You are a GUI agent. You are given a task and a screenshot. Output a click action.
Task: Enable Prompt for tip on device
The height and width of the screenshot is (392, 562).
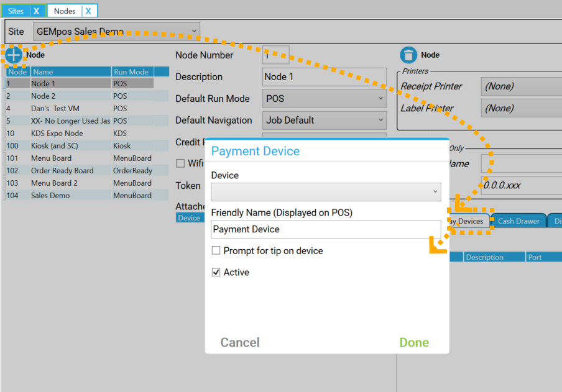[x=216, y=251]
